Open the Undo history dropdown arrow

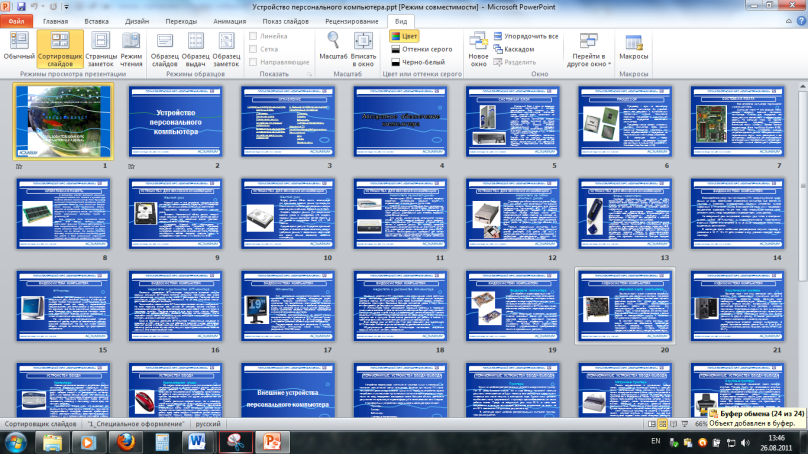point(42,7)
